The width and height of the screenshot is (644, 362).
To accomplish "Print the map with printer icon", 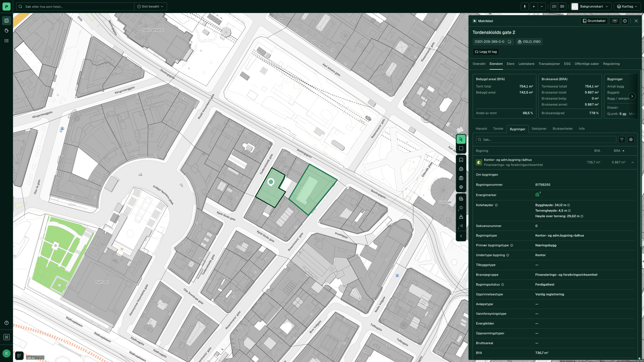I will pyautogui.click(x=461, y=169).
